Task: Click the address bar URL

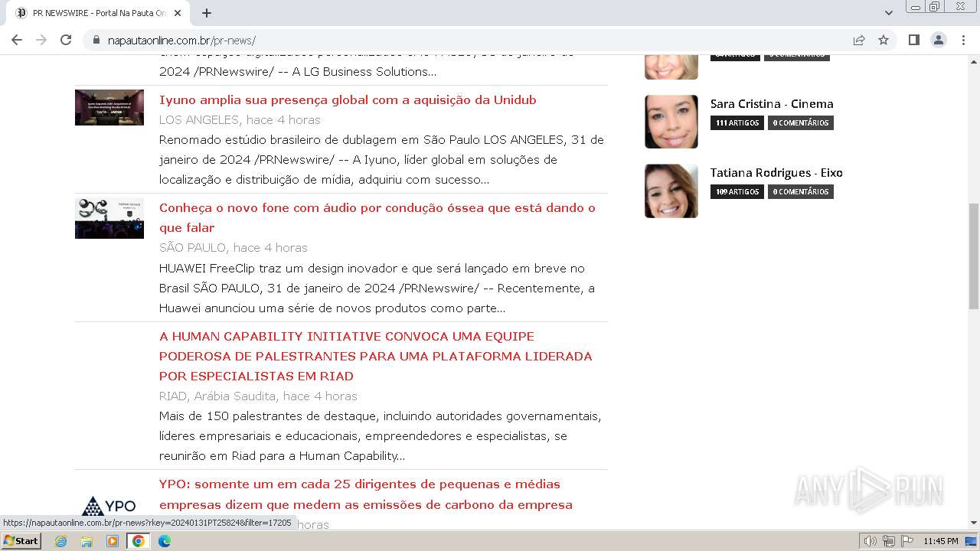Action: pos(181,41)
